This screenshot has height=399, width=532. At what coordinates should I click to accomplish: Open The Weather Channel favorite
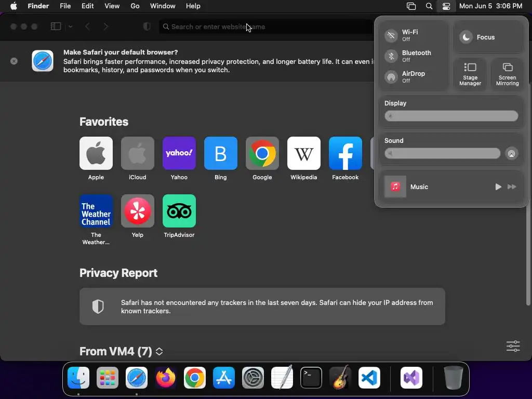96,211
